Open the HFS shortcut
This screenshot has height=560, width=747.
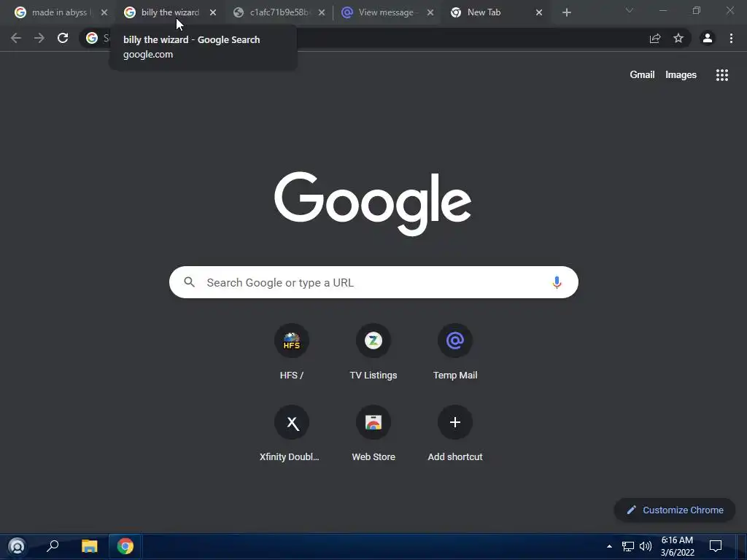pyautogui.click(x=292, y=352)
